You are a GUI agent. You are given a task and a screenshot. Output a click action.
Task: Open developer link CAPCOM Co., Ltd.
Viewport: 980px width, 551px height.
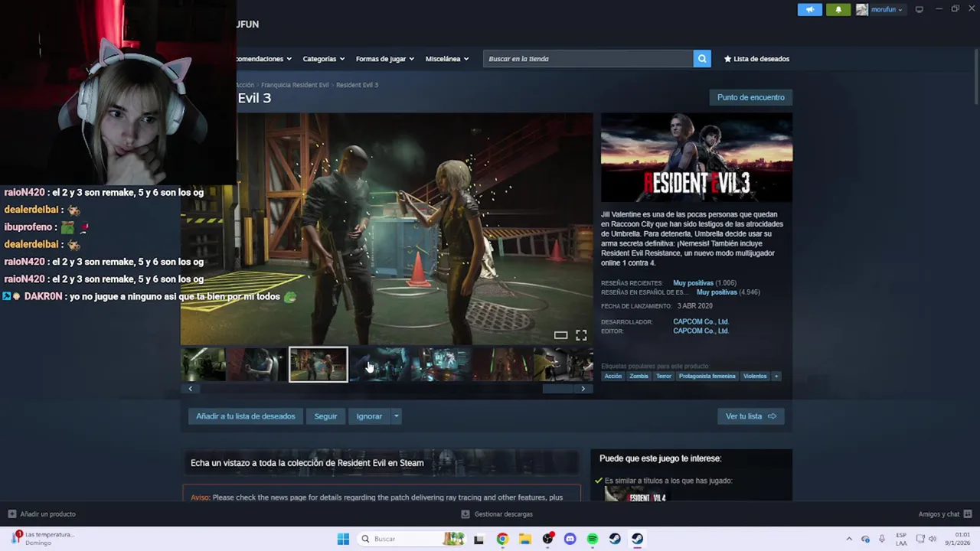coord(701,322)
